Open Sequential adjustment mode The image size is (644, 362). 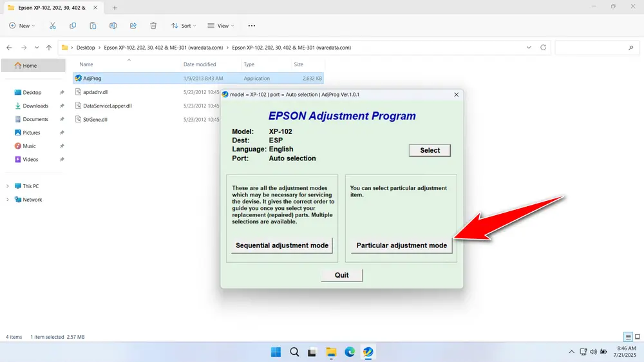click(x=282, y=245)
